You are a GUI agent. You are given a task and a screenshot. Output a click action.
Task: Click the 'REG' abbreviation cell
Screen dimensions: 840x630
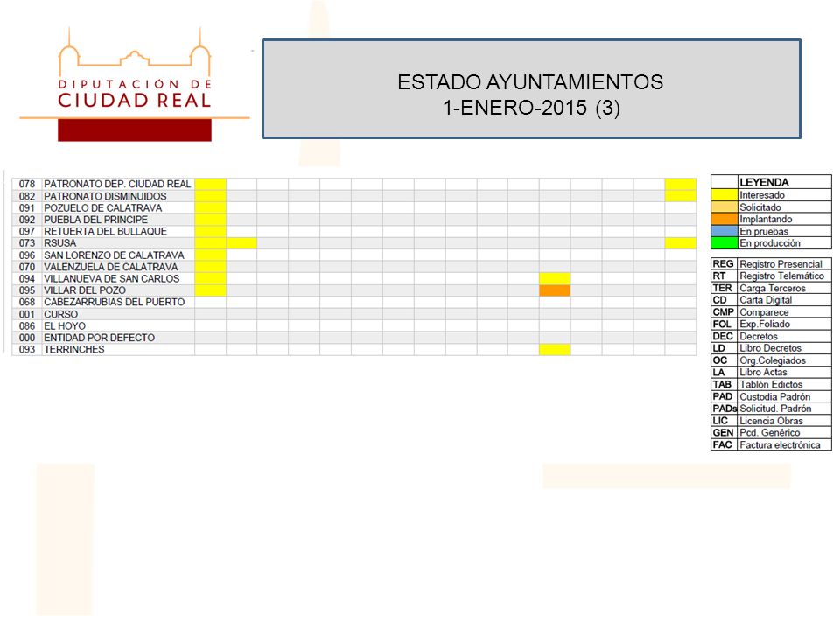pyautogui.click(x=724, y=264)
